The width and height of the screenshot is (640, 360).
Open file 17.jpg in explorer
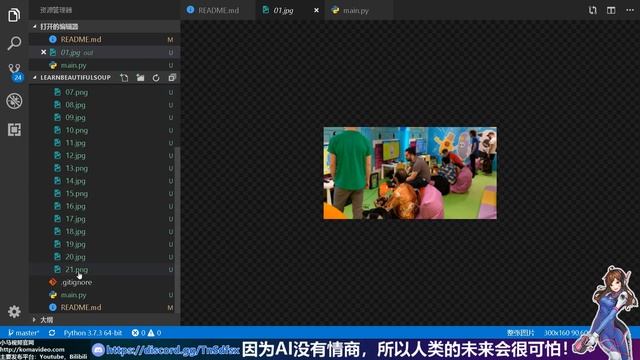[102, 219]
